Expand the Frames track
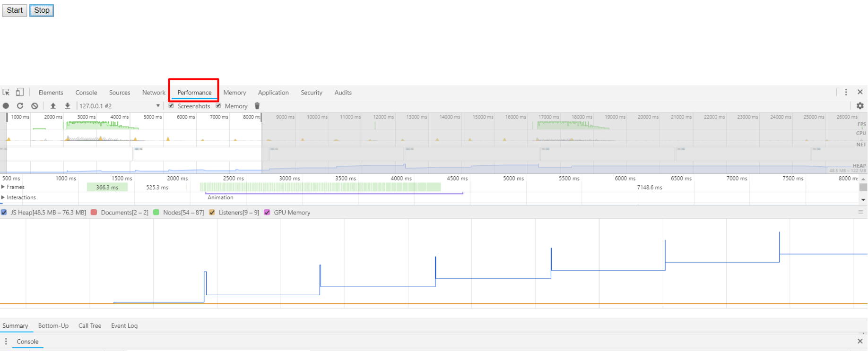Screen dimensions: 868x351 pos(3,187)
